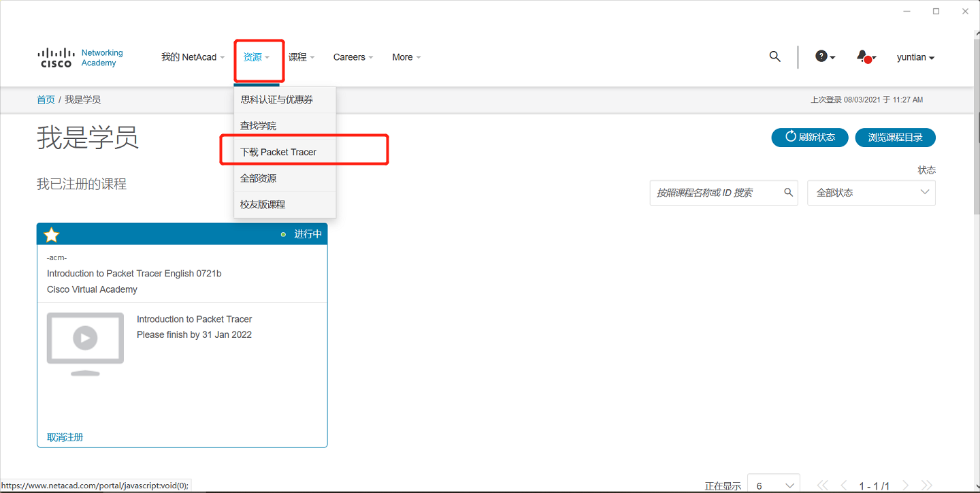980x493 pixels.
Task: Click the 1 - 1 /1 page indicator
Action: (x=875, y=486)
